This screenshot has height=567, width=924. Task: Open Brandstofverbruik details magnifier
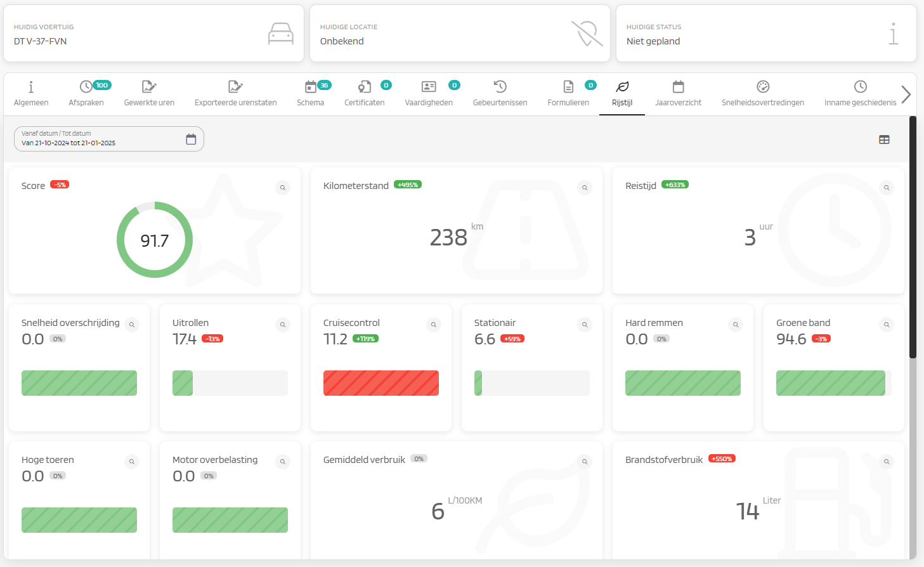coord(887,462)
